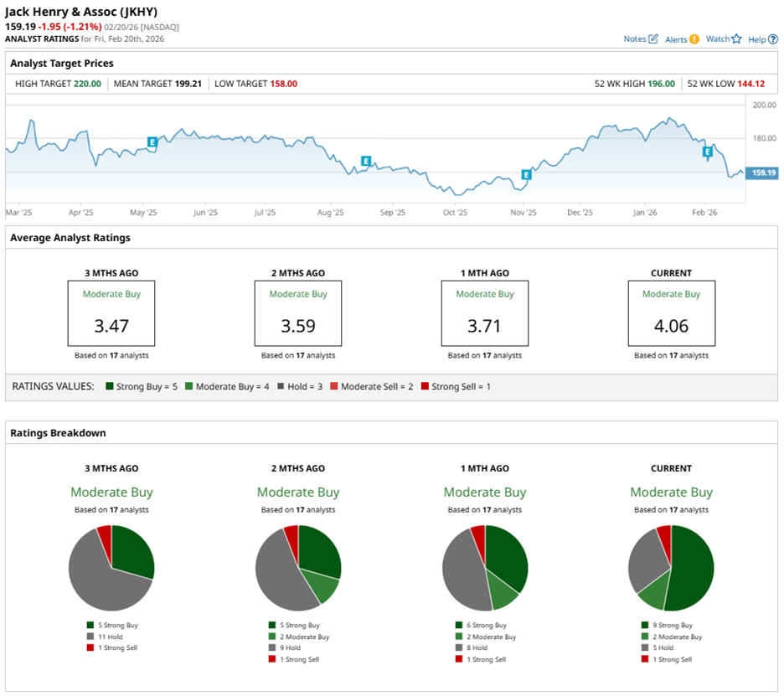Click the Average Analyst Ratings section header
This screenshot has height=696, width=784.
[x=70, y=238]
